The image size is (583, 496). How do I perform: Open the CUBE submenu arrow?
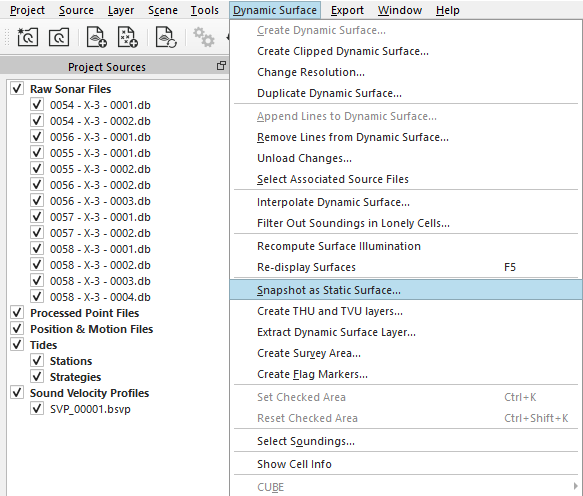[x=576, y=486]
